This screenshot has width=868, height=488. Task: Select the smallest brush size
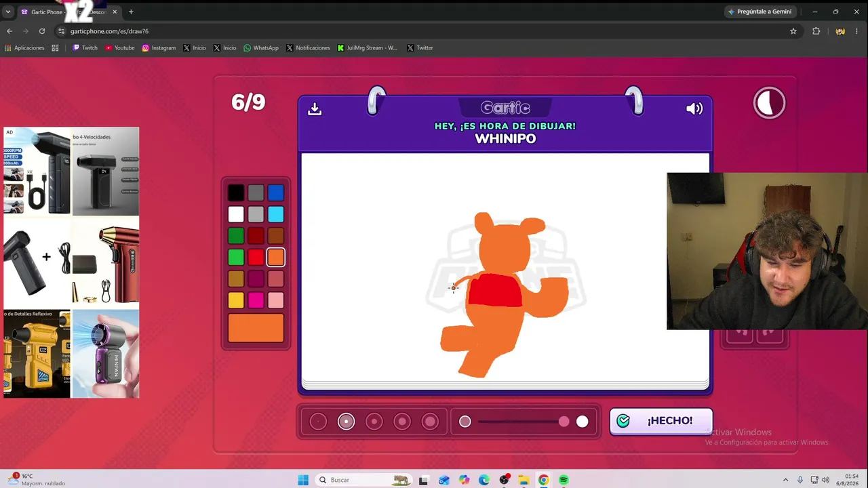pyautogui.click(x=318, y=422)
